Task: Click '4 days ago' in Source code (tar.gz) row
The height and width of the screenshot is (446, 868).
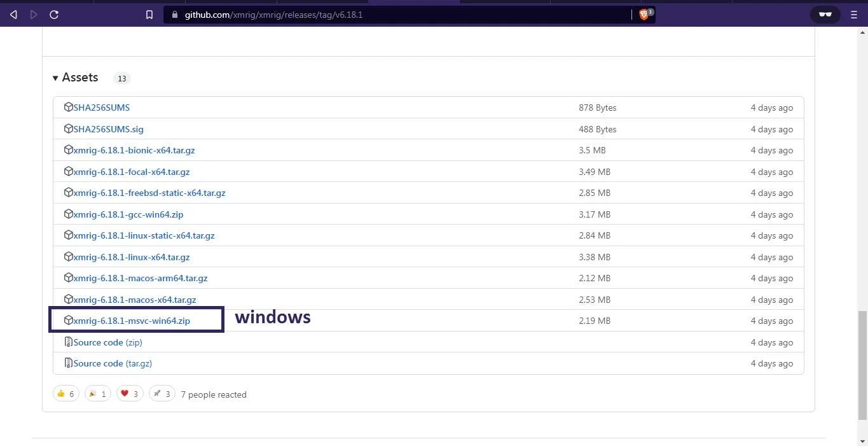Action: (772, 363)
